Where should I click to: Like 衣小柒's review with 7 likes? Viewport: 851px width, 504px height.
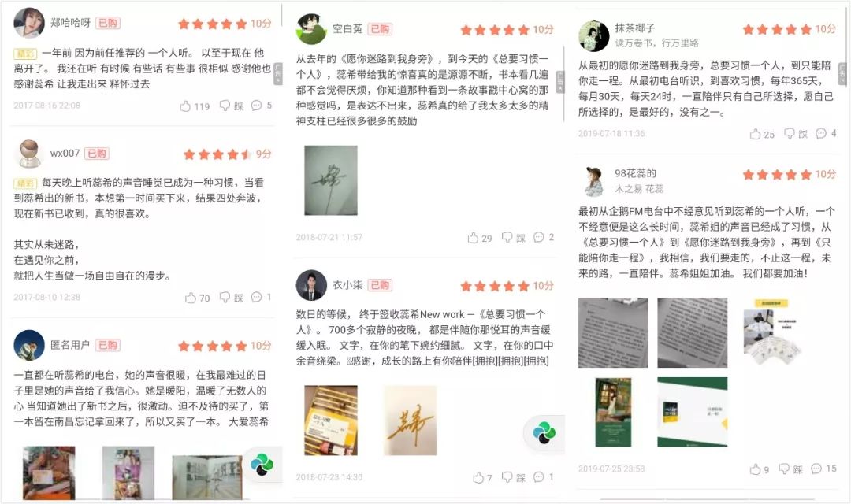point(482,477)
